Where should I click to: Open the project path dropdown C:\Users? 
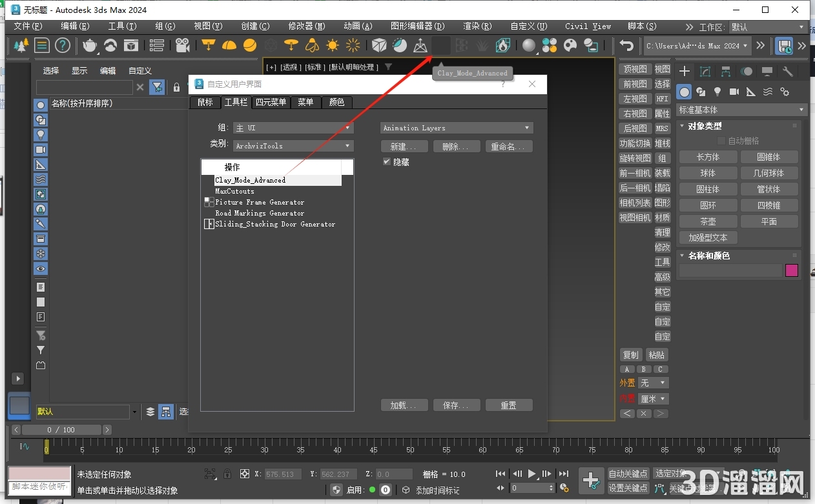tap(697, 45)
